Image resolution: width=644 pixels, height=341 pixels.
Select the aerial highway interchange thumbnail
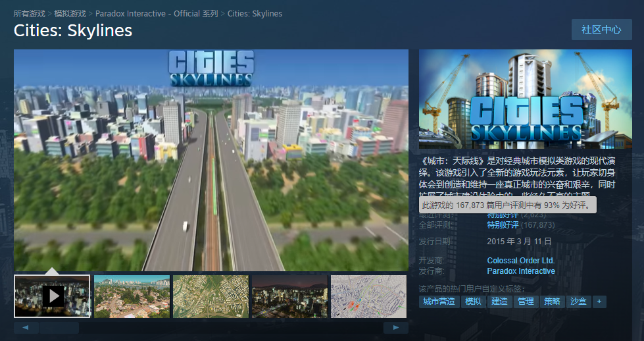pos(211,296)
